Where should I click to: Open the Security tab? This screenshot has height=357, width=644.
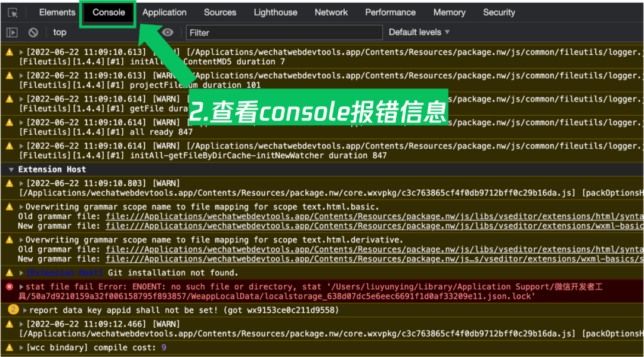coord(499,13)
